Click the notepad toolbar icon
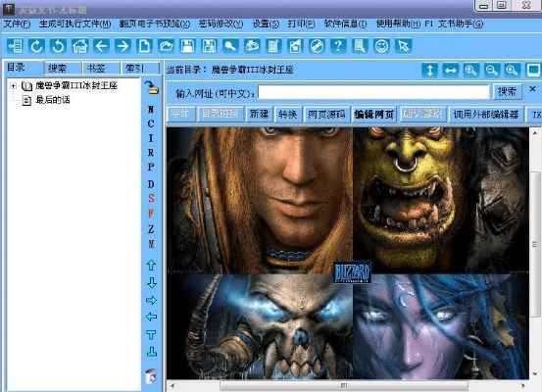This screenshot has height=392, width=542. point(273,46)
